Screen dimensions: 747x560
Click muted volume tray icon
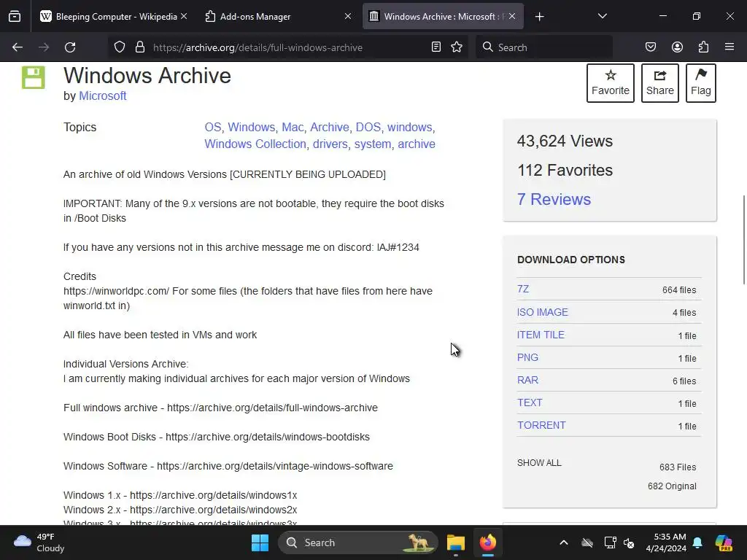coord(630,542)
